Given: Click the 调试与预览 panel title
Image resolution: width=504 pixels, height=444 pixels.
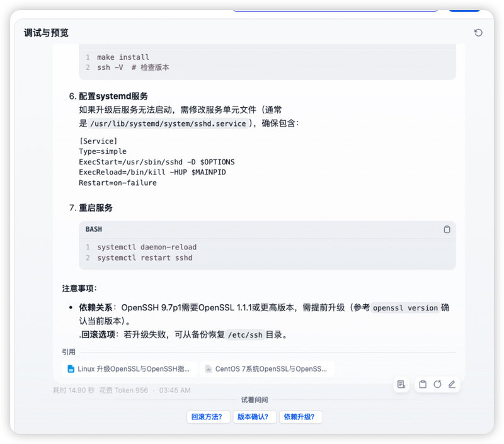Looking at the screenshot, I should click(x=46, y=33).
